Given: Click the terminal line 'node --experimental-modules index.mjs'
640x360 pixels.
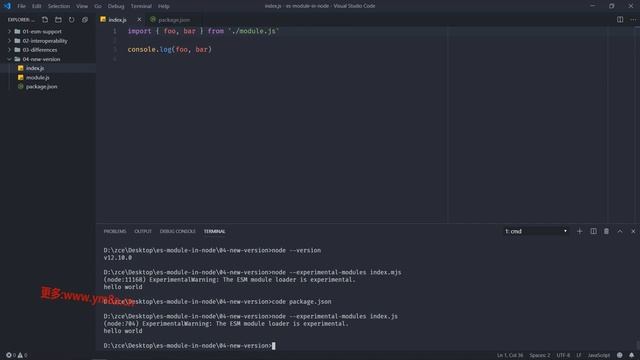Looking at the screenshot, I should point(336,272).
